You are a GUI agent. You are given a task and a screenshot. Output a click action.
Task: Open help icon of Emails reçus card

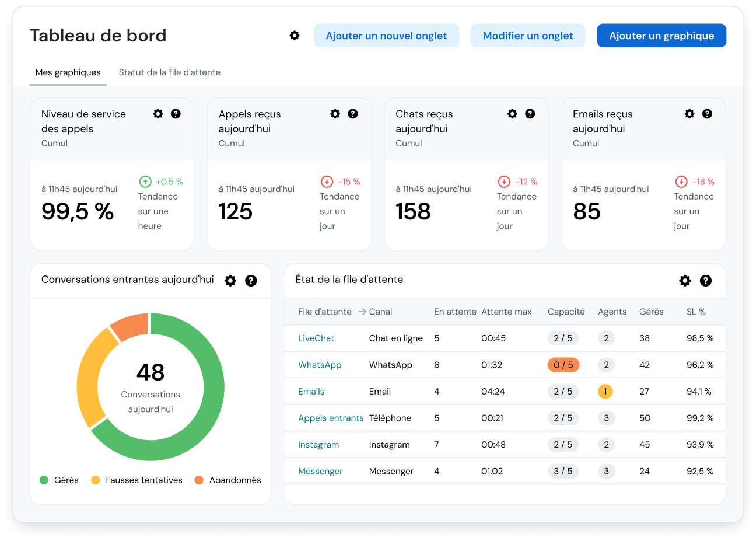(x=707, y=114)
